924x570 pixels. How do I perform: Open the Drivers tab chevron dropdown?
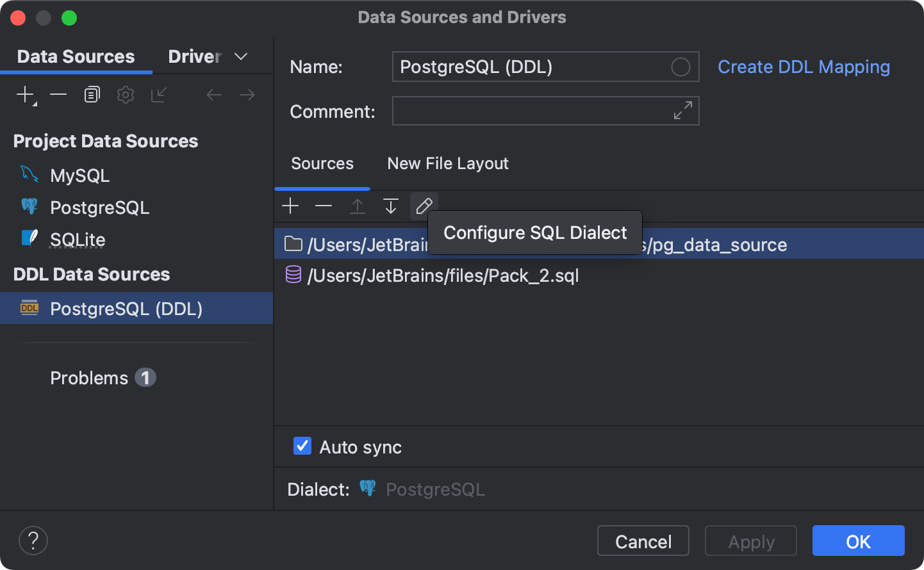point(241,56)
